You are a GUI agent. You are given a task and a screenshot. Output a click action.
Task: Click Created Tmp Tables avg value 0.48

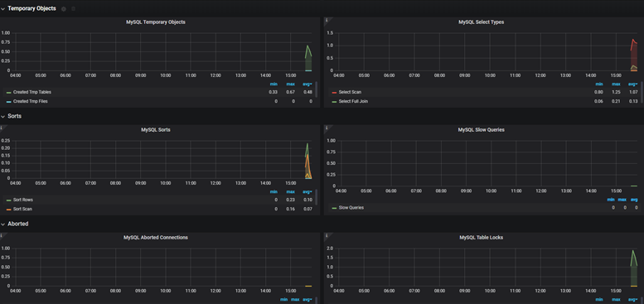click(307, 92)
